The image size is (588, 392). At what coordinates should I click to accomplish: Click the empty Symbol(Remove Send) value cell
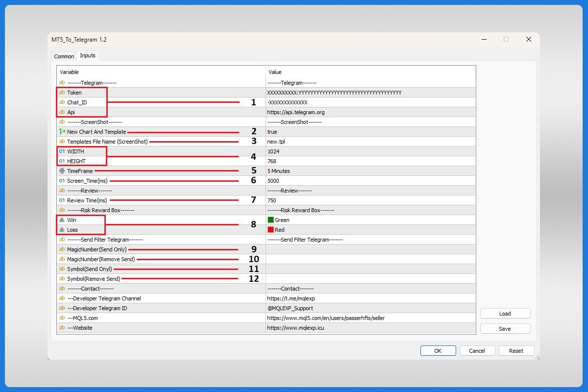(370, 279)
